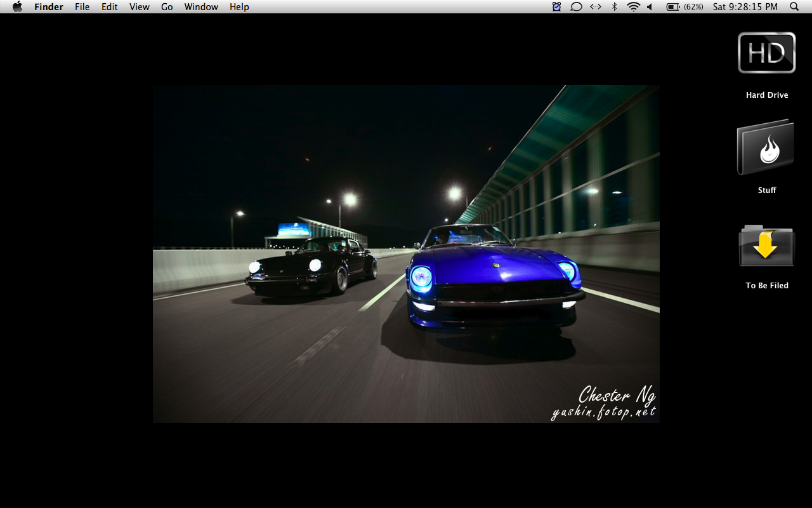This screenshot has width=812, height=508.
Task: Open Spotlight search magnifying glass
Action: tap(794, 7)
